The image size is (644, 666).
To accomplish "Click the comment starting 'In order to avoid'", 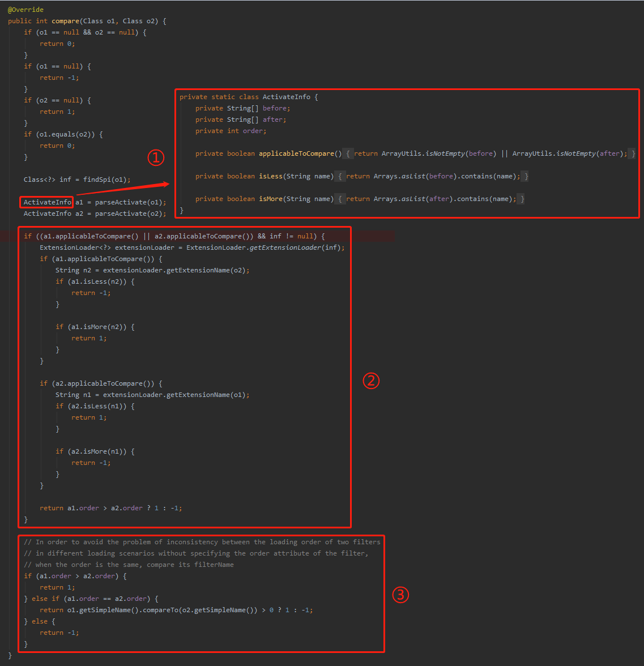I will click(x=202, y=542).
